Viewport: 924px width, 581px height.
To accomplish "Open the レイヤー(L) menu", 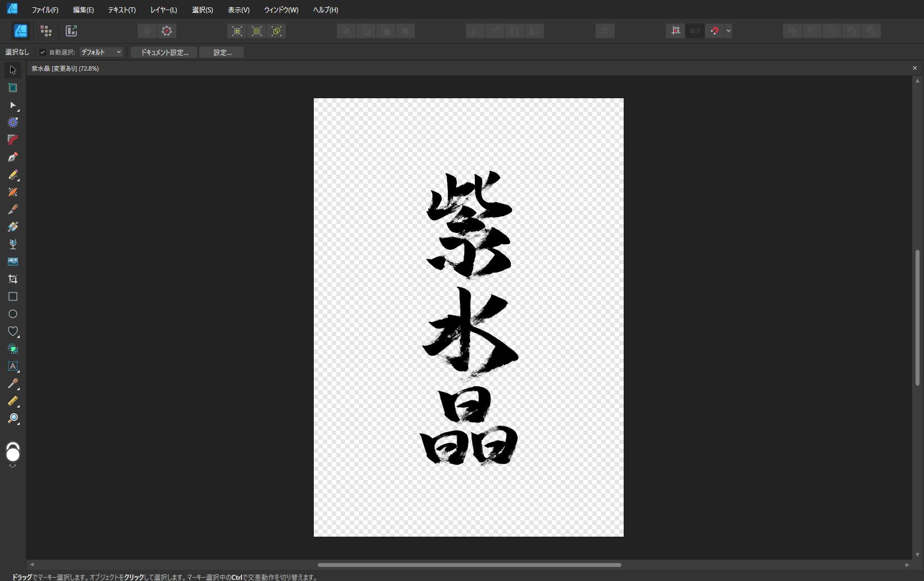I will click(x=163, y=10).
